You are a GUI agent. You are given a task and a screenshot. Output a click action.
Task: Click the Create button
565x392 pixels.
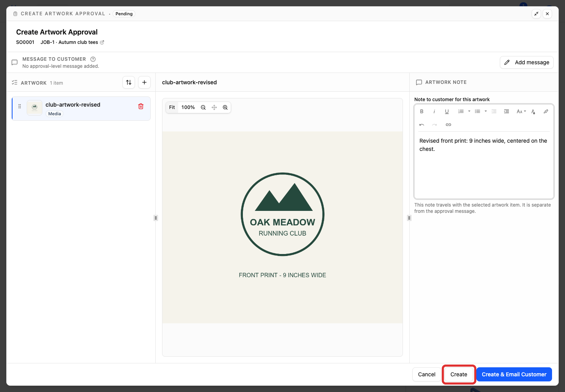459,374
